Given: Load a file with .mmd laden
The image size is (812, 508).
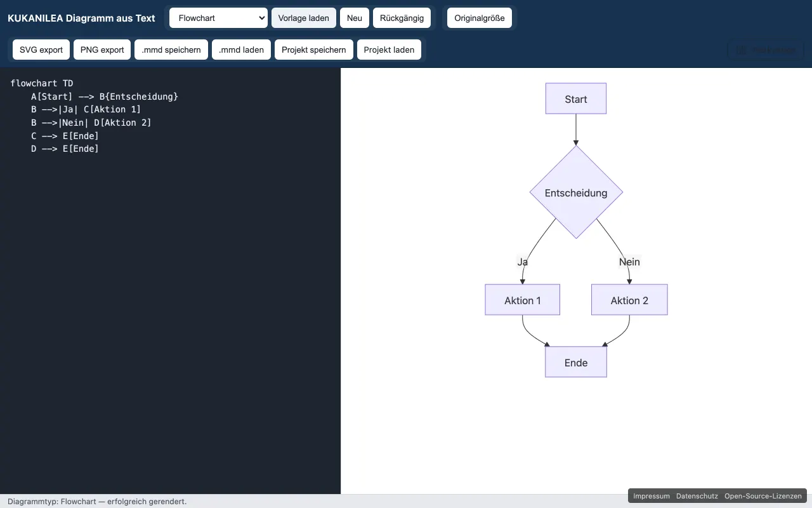Looking at the screenshot, I should 241,50.
